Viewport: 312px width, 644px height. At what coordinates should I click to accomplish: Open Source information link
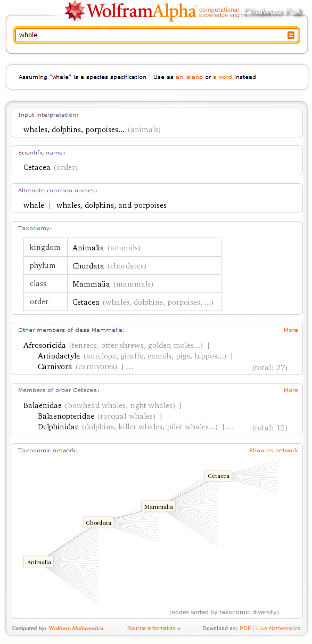click(x=153, y=629)
